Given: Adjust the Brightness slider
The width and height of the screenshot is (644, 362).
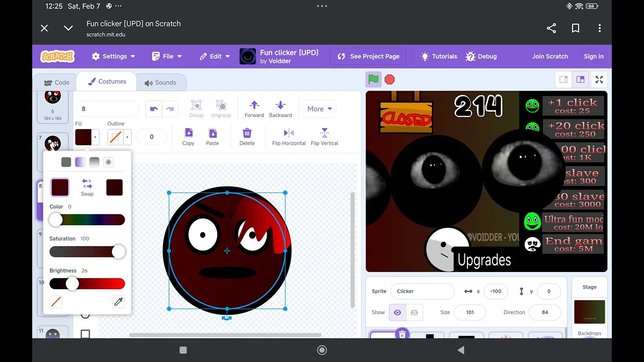Looking at the screenshot, I should pyautogui.click(x=87, y=284).
